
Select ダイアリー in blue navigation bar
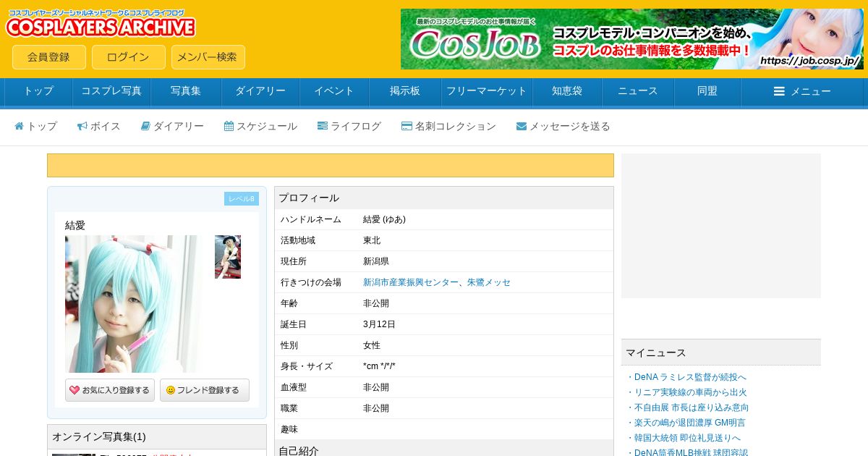tap(260, 91)
